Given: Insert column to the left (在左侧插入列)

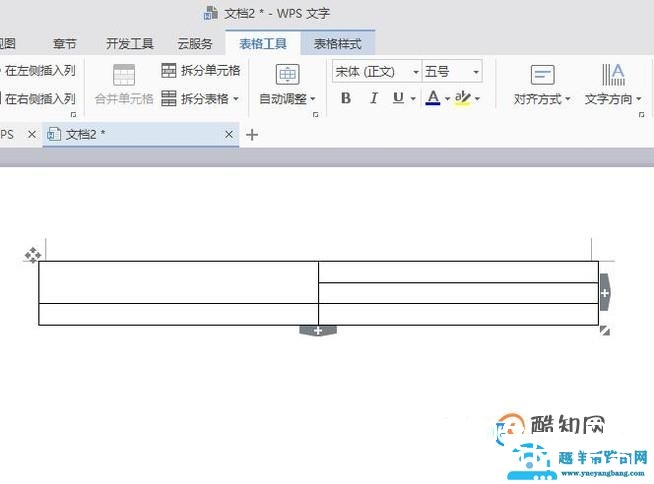Looking at the screenshot, I should [38, 71].
